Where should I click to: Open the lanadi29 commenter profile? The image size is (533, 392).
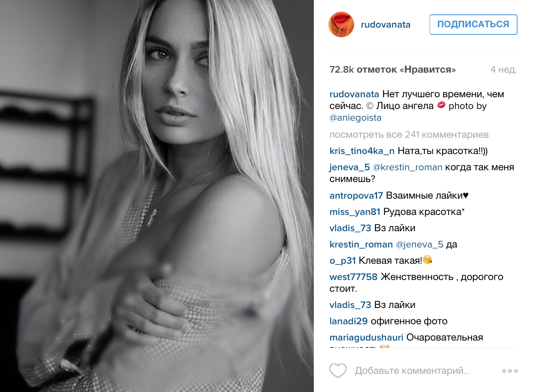pos(348,321)
